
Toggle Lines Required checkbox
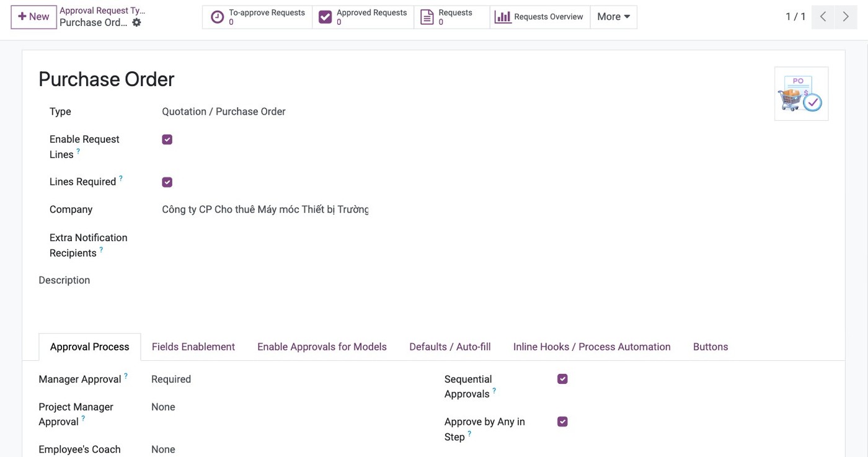tap(167, 182)
